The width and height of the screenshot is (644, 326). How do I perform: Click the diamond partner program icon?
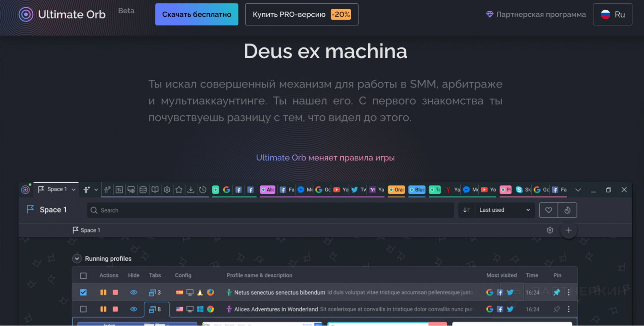[x=490, y=14]
